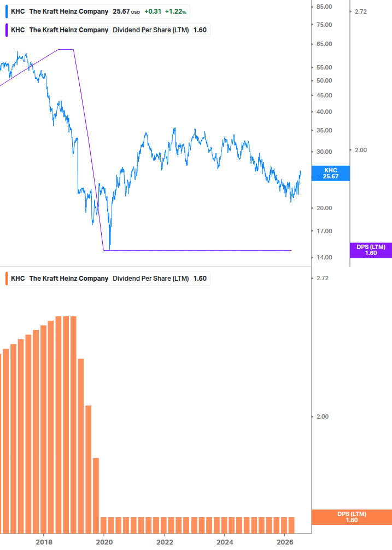Click the blue KHC 25.67 price tag
The height and width of the screenshot is (550, 392).
(330, 173)
